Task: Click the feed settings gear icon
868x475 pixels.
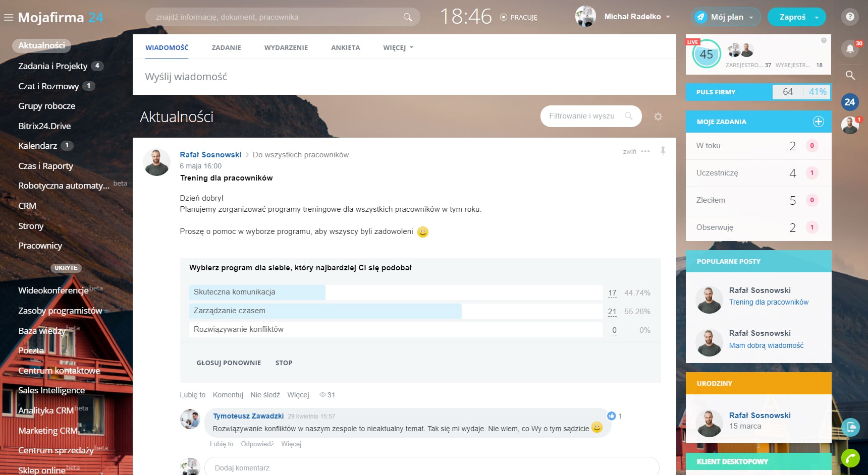Action: point(658,116)
